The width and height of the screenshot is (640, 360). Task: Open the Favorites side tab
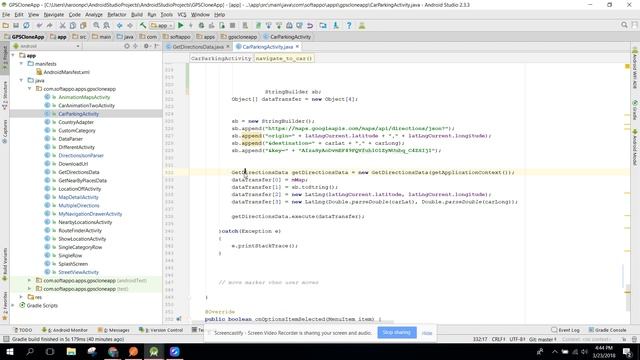[x=4, y=306]
